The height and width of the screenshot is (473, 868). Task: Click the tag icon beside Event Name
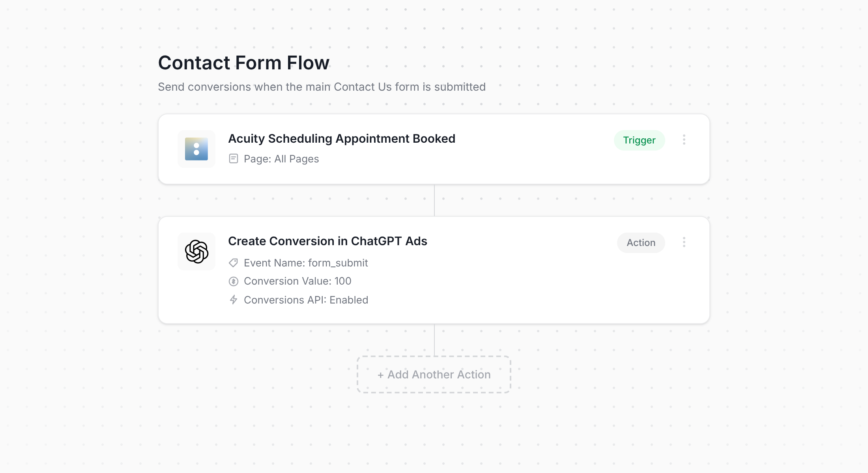click(234, 263)
